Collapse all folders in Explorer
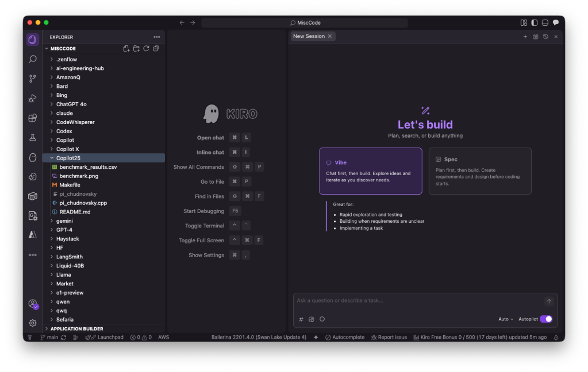 tap(156, 48)
